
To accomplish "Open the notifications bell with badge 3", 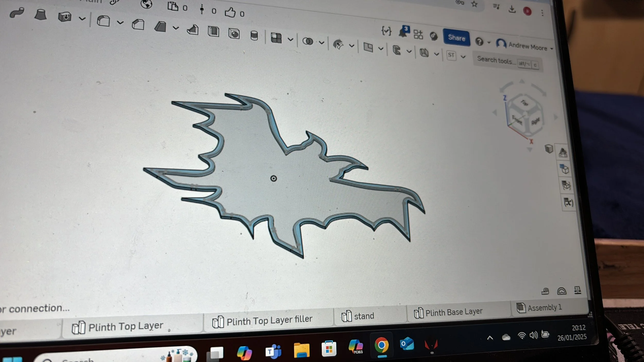I will pos(403,32).
